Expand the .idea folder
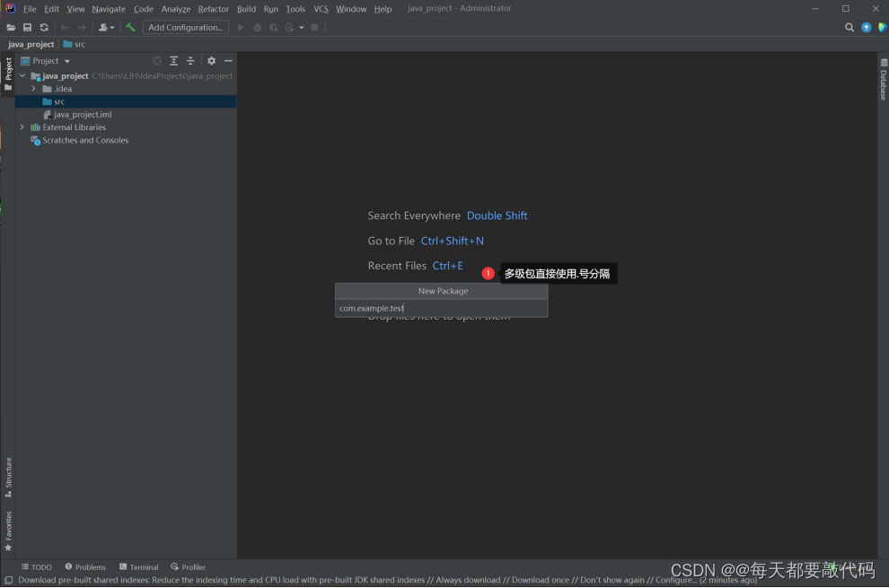The height and width of the screenshot is (588, 889). (x=33, y=88)
